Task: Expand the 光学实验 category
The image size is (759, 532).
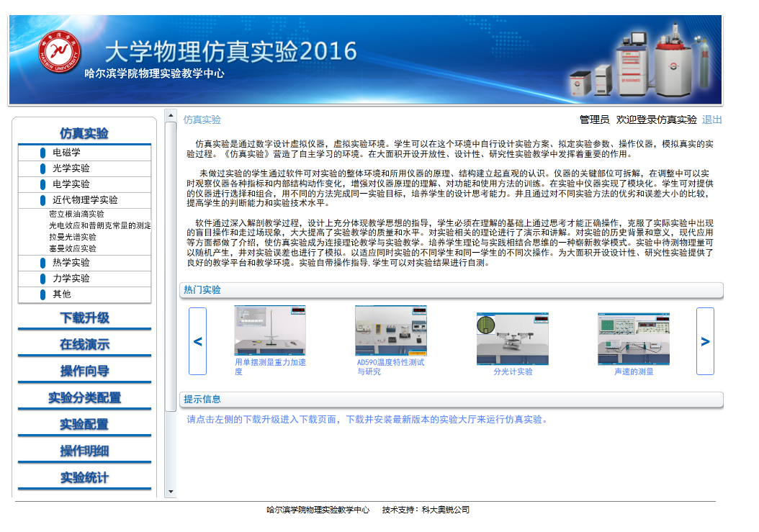Action: point(71,168)
